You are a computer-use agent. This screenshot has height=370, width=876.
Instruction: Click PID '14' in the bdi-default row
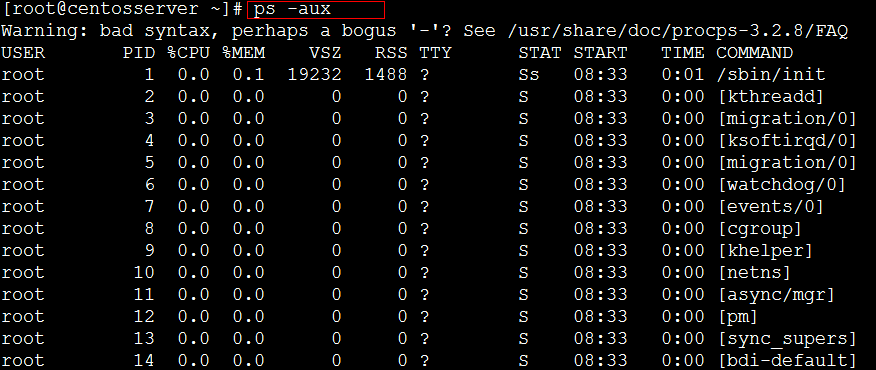click(144, 361)
